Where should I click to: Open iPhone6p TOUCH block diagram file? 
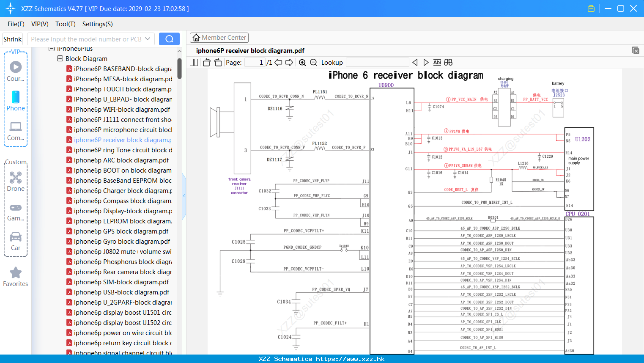point(119,89)
